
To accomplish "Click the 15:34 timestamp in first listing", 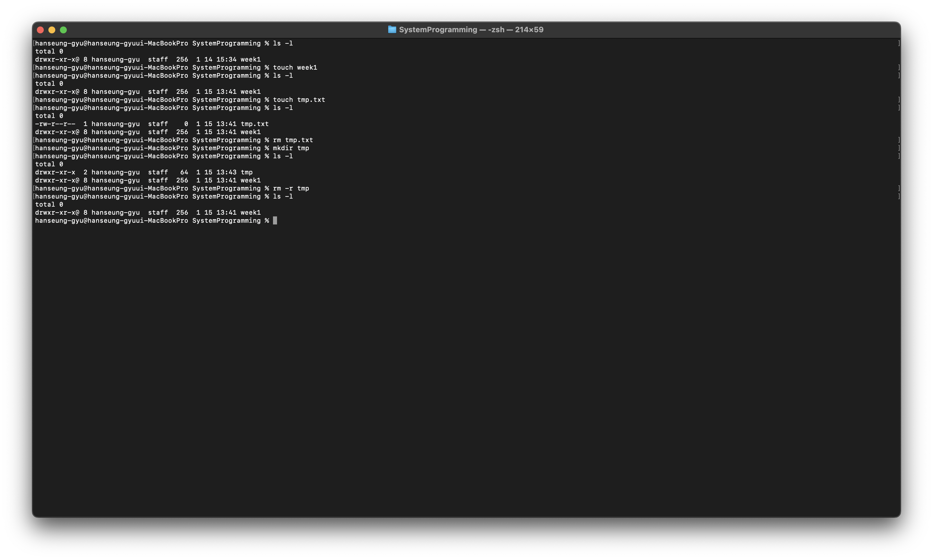I will pyautogui.click(x=226, y=60).
